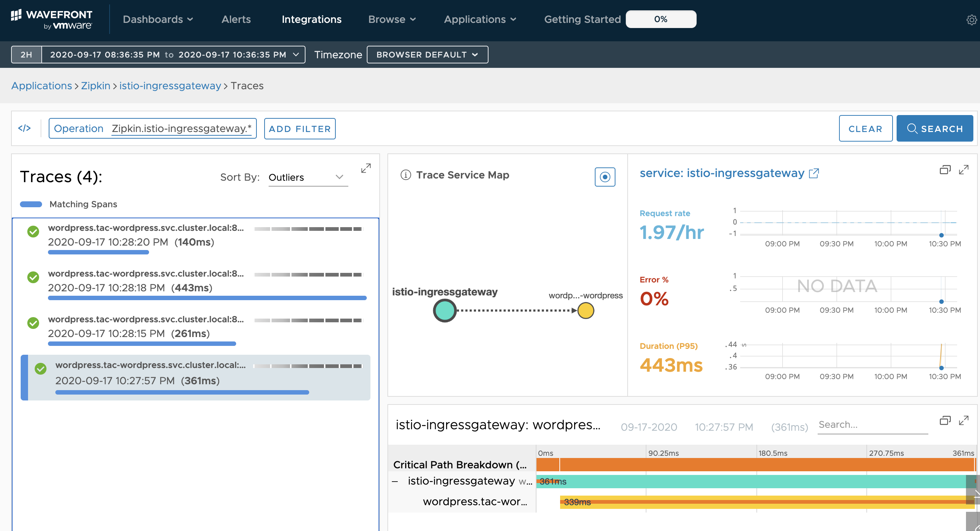Open the Sort By Outliers dropdown
Viewport: 980px width, 531px height.
click(x=308, y=177)
